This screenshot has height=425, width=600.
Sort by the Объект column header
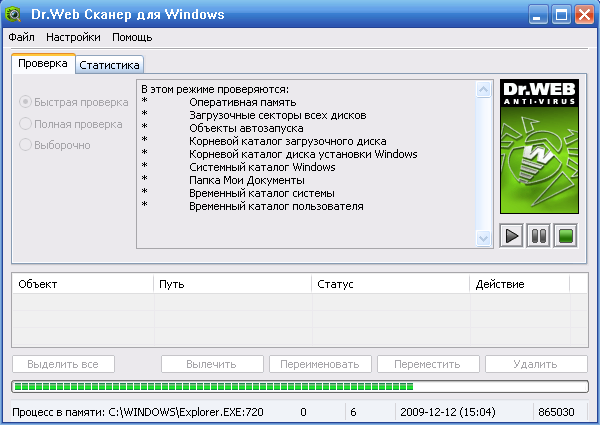tap(83, 284)
